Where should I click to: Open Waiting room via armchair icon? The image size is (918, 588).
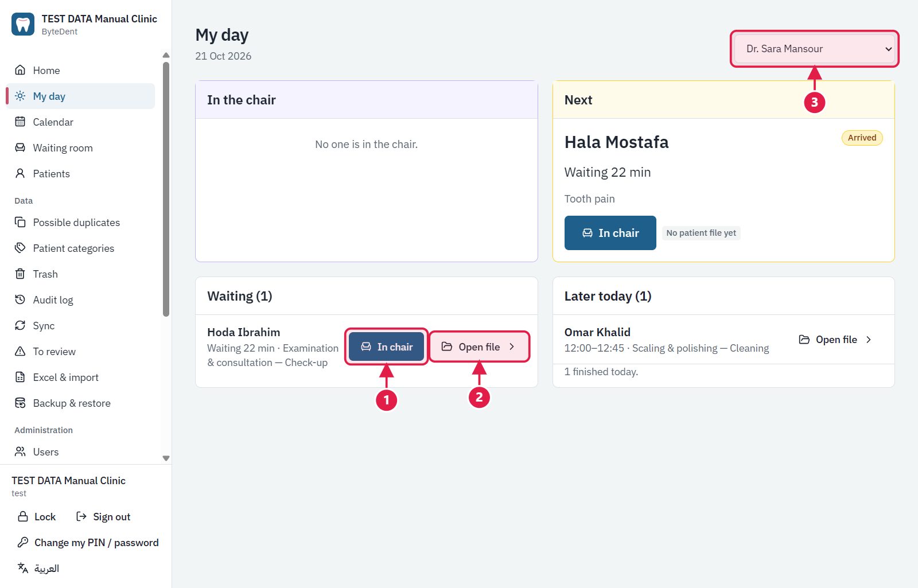click(x=20, y=147)
